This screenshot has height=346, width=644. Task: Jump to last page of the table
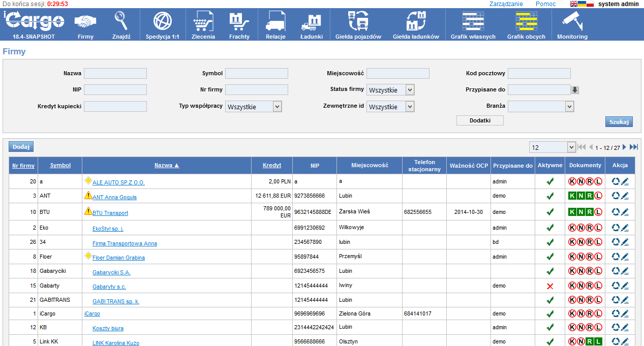click(633, 147)
